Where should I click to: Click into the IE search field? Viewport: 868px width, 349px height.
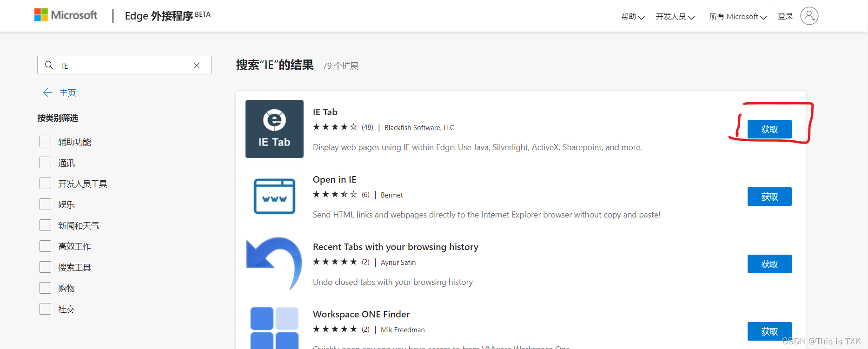click(x=124, y=65)
